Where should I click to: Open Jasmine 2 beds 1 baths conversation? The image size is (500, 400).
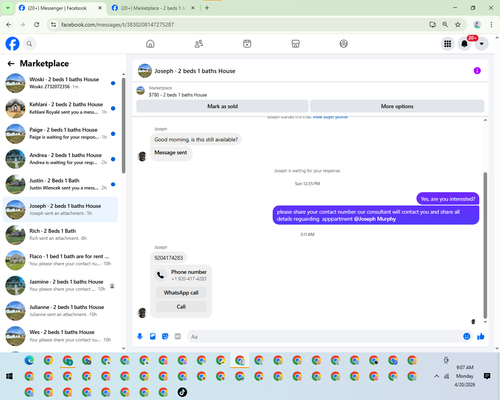click(60, 285)
